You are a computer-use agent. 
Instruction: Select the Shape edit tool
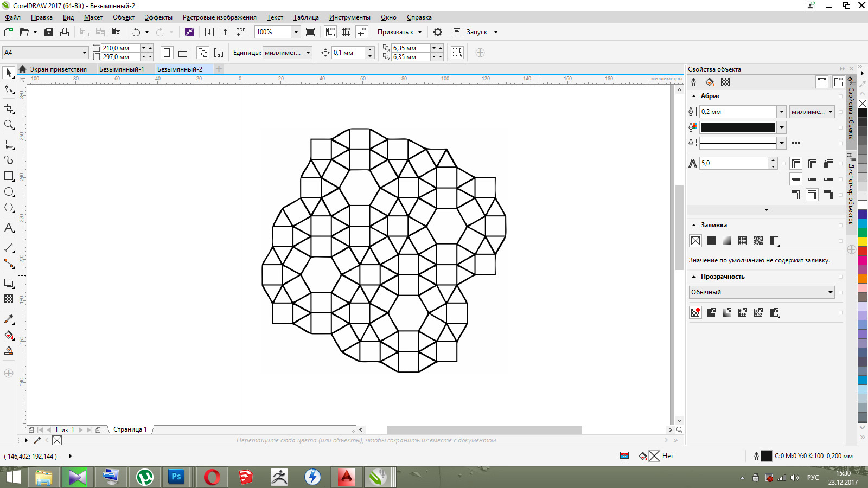click(x=9, y=89)
